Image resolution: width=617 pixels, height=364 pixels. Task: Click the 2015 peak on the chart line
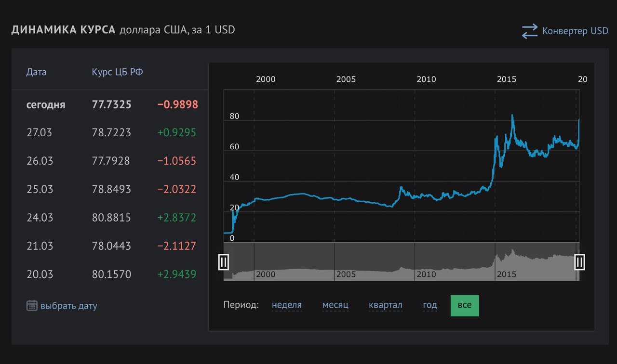click(x=512, y=116)
